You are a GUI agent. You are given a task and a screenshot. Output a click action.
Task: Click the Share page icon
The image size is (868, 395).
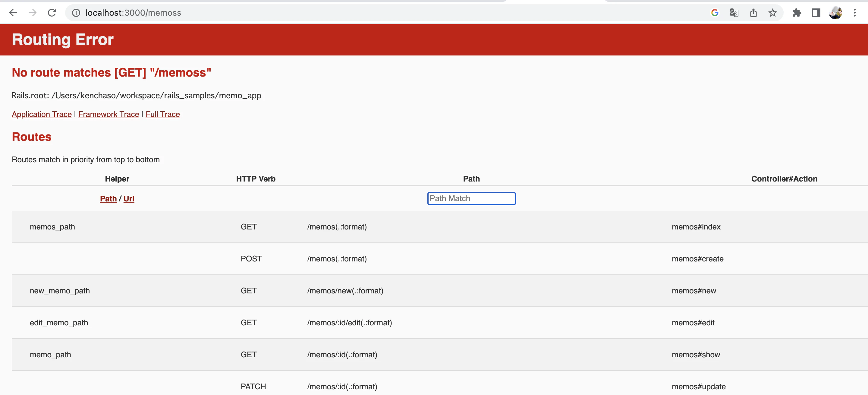[753, 13]
